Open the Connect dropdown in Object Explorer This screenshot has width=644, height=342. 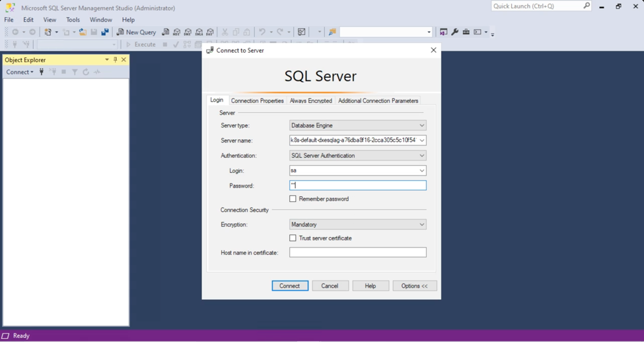19,72
